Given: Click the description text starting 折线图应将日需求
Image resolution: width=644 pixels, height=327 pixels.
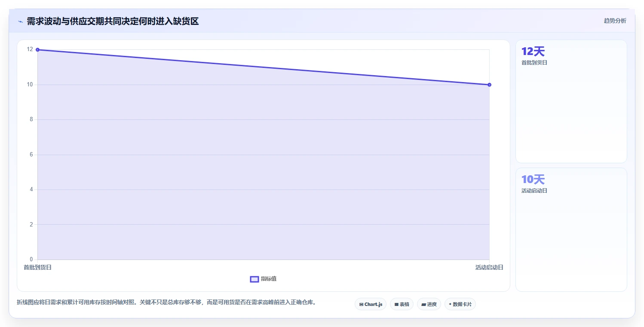Looking at the screenshot, I should click(x=167, y=303).
